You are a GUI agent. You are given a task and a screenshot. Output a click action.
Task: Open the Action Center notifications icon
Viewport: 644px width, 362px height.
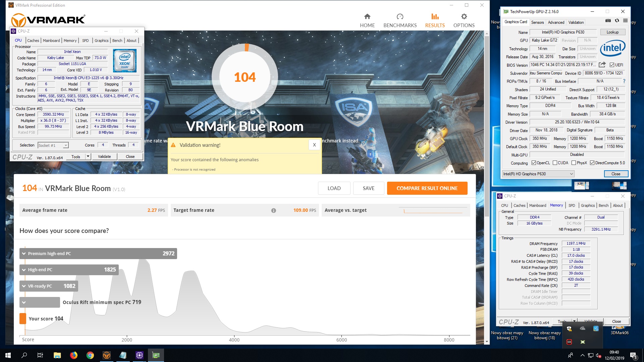coord(634,355)
